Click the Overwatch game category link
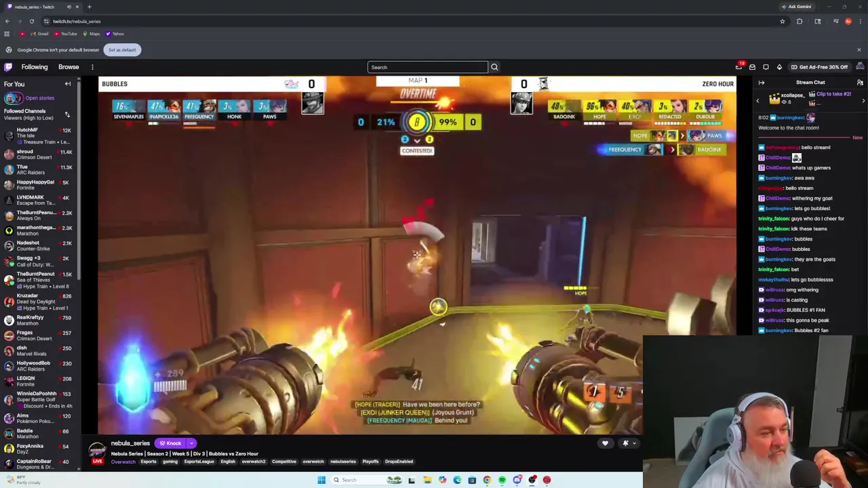This screenshot has height=488, width=868. tap(123, 462)
